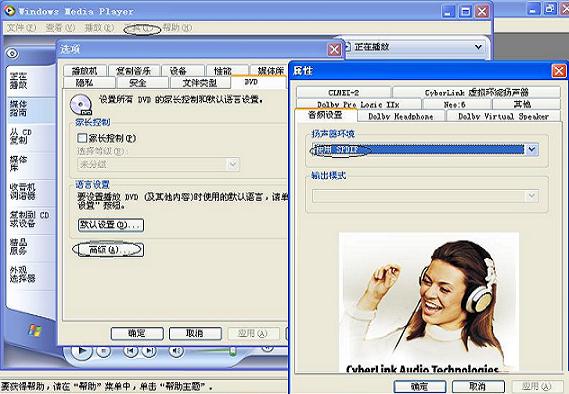Switch to the 播放机 tab in Options

click(x=85, y=71)
